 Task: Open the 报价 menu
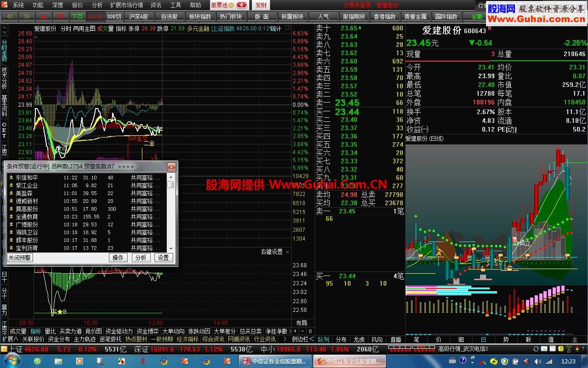pos(78,5)
